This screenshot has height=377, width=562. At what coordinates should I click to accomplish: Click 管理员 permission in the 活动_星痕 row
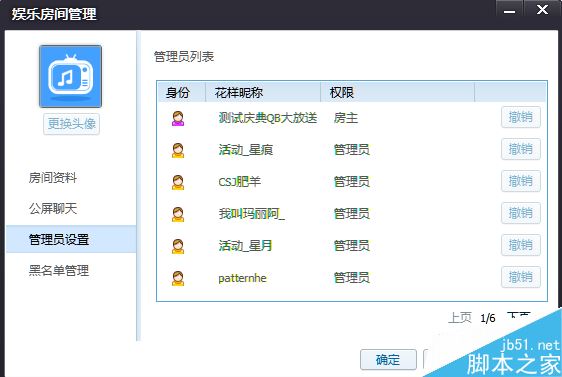[x=352, y=150]
